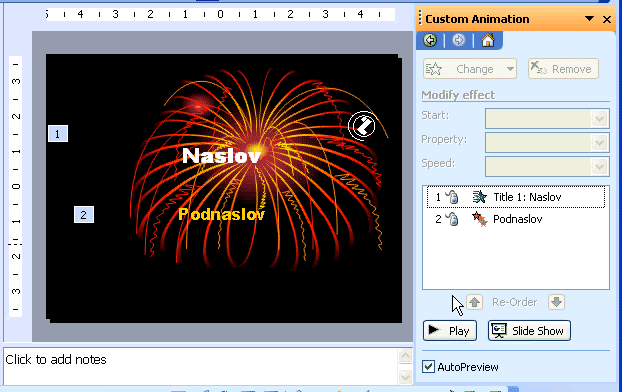The width and height of the screenshot is (622, 392).
Task: Expand the Change effect dropdown
Action: click(510, 69)
